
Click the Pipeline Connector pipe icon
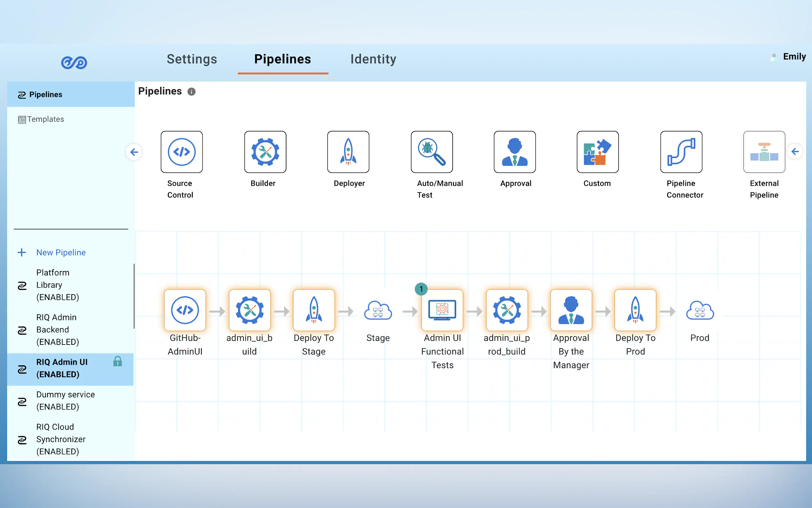click(681, 152)
